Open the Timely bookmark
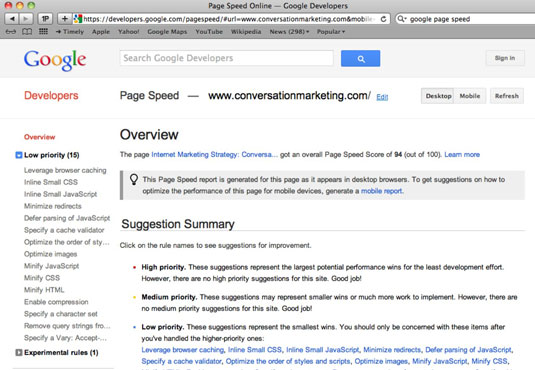Image resolution: width=535 pixels, height=370 pixels. click(x=70, y=32)
